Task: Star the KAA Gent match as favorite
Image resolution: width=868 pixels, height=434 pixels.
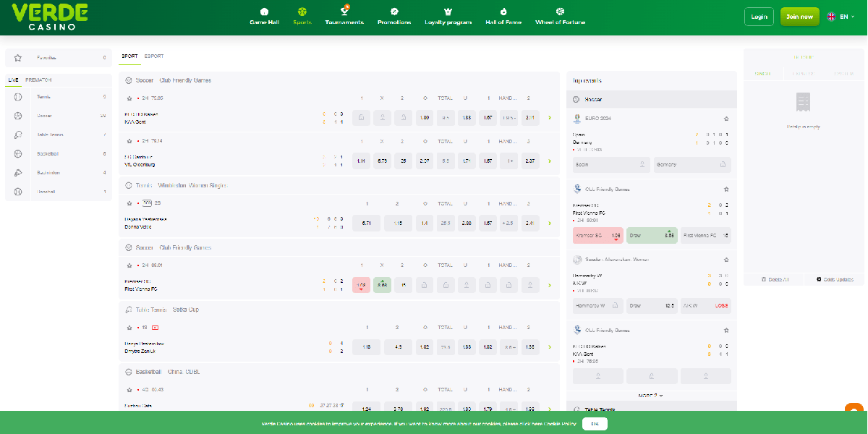Action: [x=129, y=98]
